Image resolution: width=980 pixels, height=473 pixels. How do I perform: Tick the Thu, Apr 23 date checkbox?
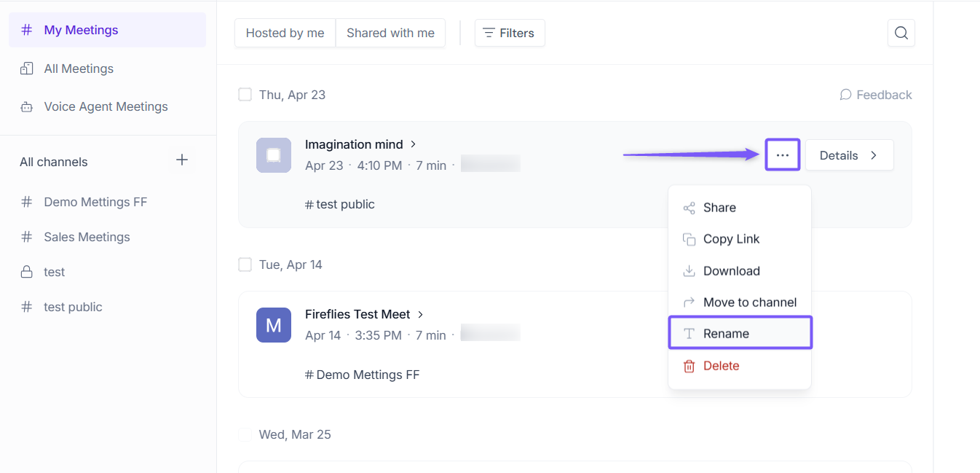pyautogui.click(x=245, y=95)
